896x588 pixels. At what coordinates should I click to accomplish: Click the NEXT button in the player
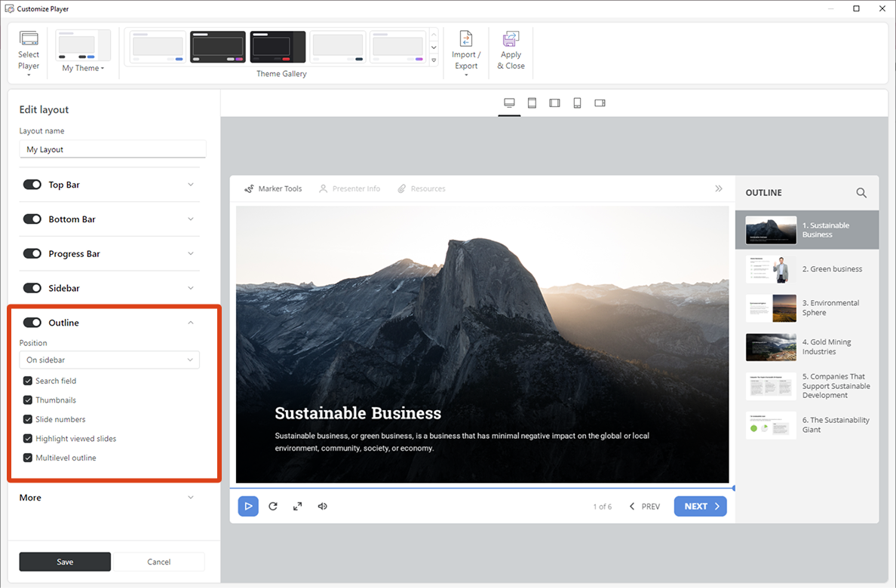pos(700,507)
